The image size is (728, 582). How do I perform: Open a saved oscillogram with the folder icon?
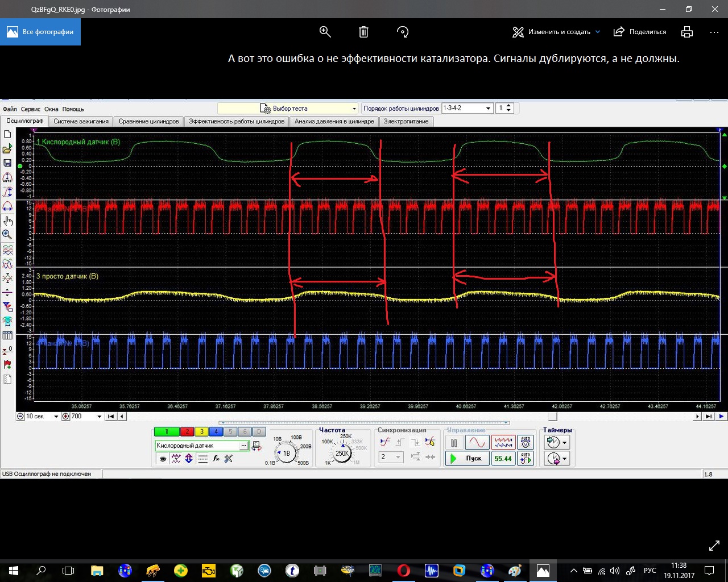click(7, 149)
